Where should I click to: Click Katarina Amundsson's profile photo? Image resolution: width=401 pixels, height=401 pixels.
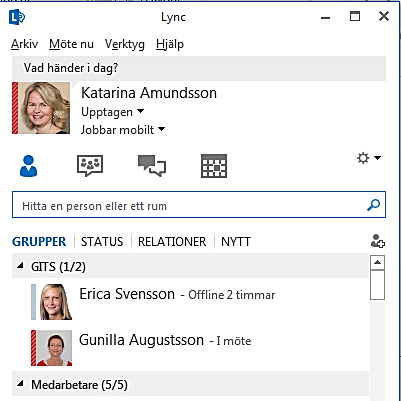[44, 108]
